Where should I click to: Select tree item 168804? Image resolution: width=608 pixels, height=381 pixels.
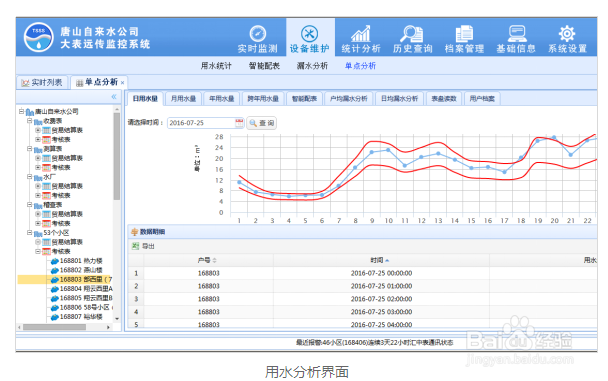[x=86, y=289]
